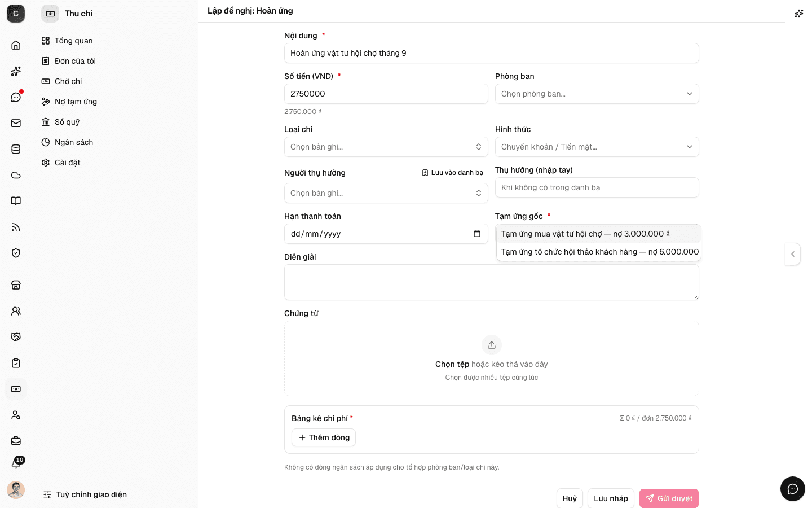The width and height of the screenshot is (812, 508).
Task: Open notifications bell with badge 10
Action: (16, 463)
